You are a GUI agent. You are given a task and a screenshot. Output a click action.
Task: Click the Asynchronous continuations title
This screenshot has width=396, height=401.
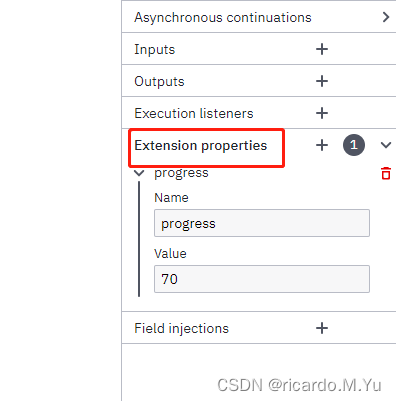coord(223,17)
